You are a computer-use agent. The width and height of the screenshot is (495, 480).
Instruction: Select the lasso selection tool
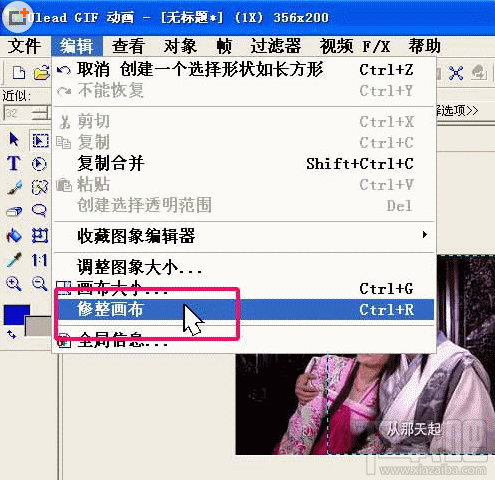(x=39, y=211)
